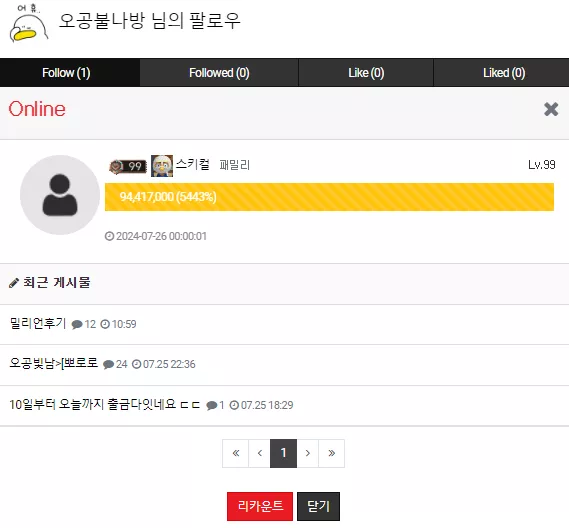Open the post 10일부터 오늘까지 출금다잇네요
The height and width of the screenshot is (528, 569).
[x=105, y=404]
